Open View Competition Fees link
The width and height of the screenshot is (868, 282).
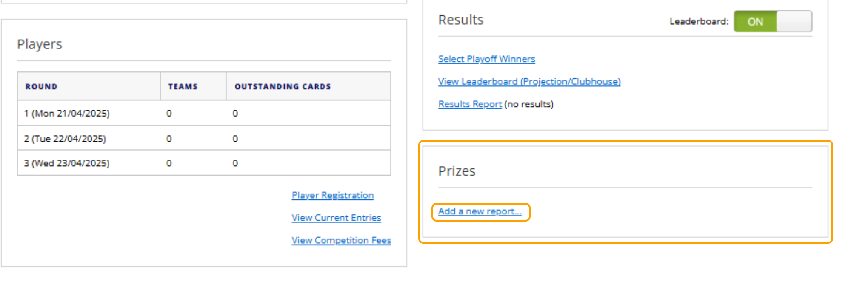pyautogui.click(x=341, y=240)
